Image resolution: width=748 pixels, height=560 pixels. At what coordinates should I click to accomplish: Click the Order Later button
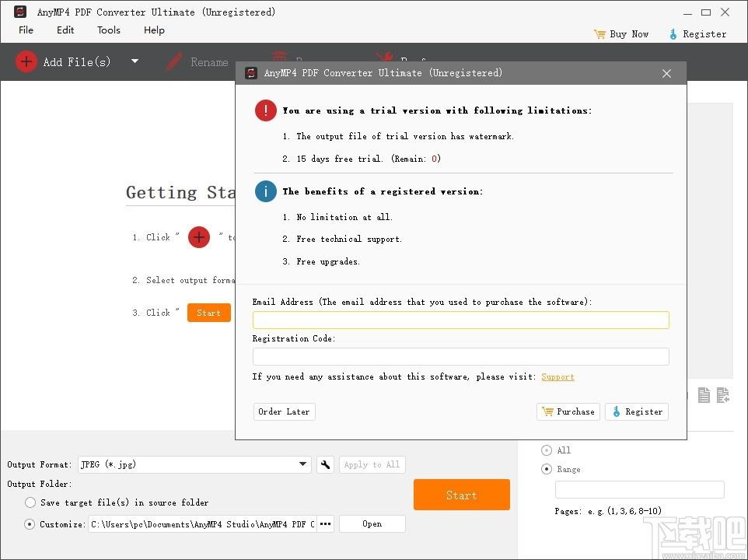click(x=285, y=411)
